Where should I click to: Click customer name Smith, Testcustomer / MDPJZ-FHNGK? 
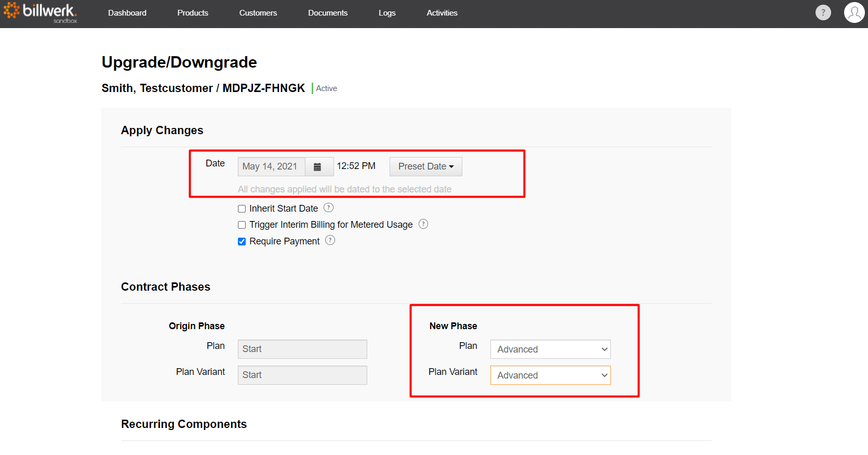(203, 88)
